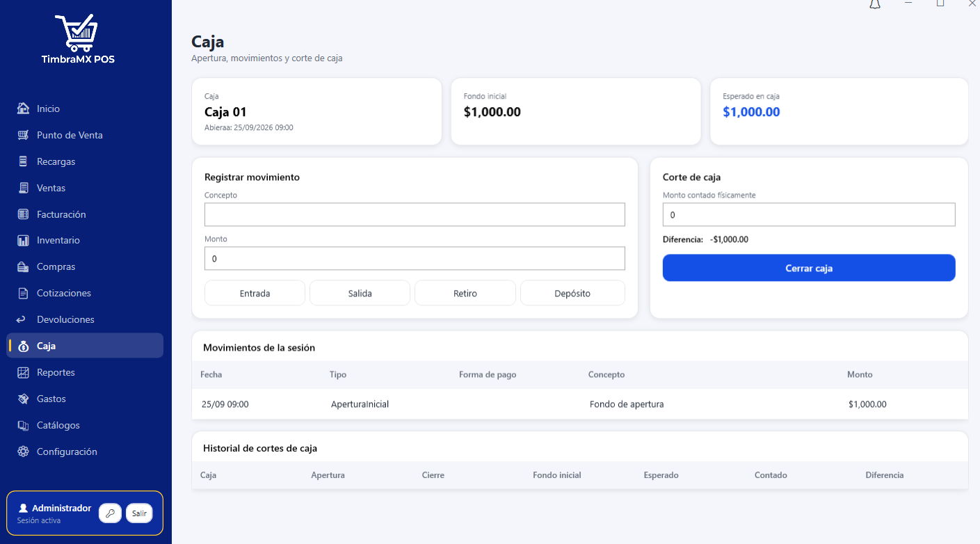Click the blue Cerrar caja button
The height and width of the screenshot is (544, 980).
point(809,268)
